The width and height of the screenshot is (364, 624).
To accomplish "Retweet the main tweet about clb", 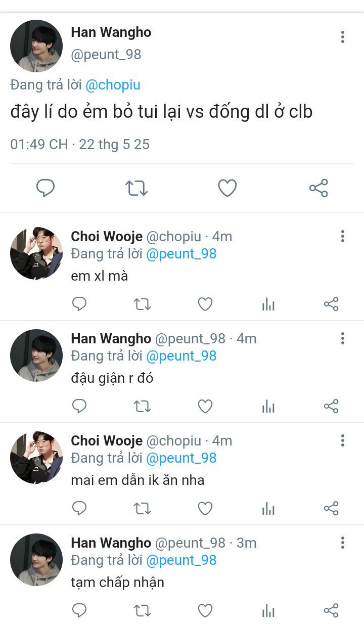I will (x=136, y=188).
